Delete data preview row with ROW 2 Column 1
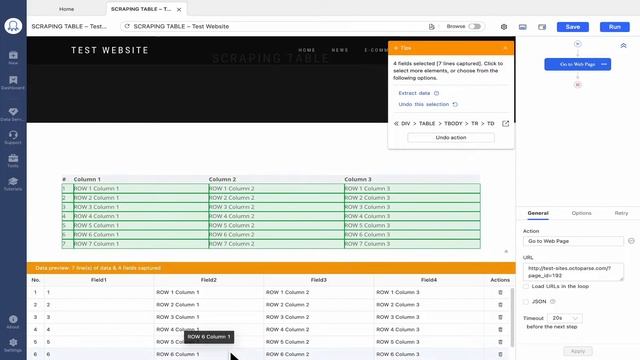The image size is (640, 360). 500,304
